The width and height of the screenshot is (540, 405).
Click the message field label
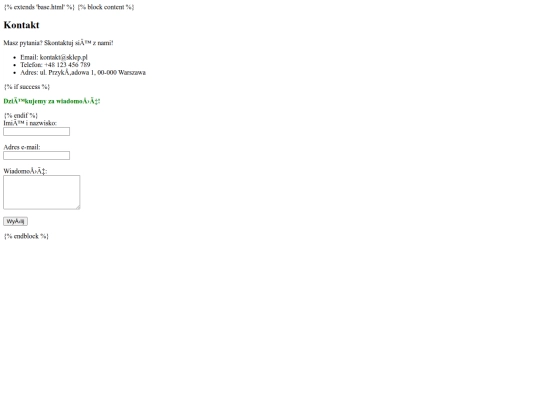pyautogui.click(x=25, y=171)
